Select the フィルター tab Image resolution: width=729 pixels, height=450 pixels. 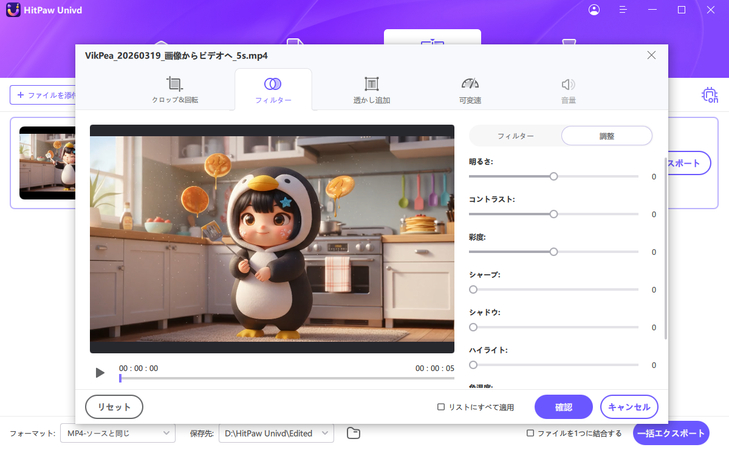[x=273, y=90]
